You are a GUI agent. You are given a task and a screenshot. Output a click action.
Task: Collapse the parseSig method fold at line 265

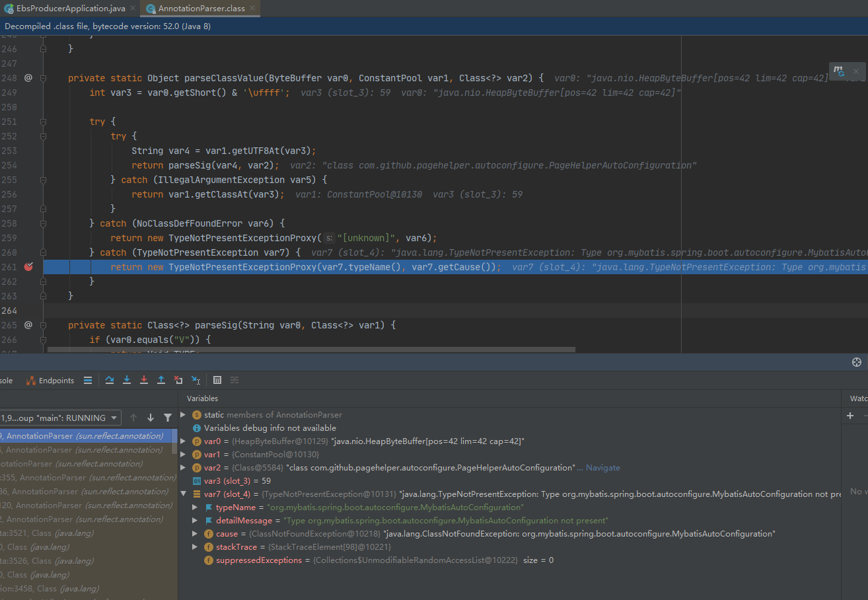(x=44, y=325)
